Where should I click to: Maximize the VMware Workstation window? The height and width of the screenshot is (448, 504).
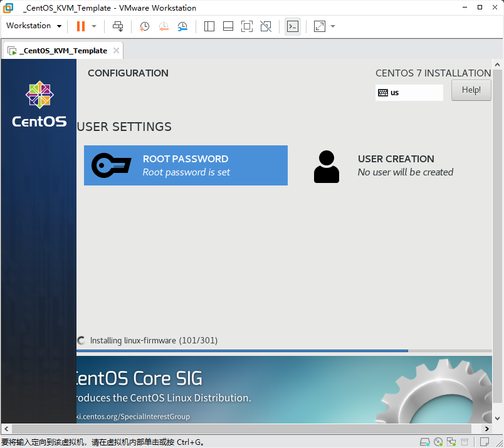480,8
